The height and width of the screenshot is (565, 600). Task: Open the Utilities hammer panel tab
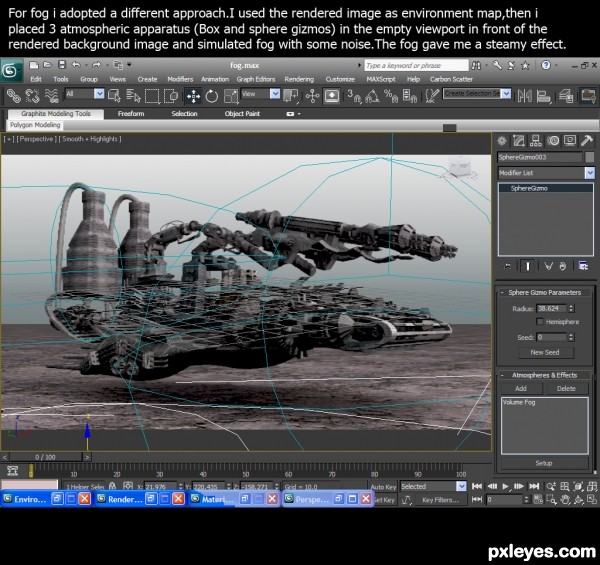[x=587, y=141]
